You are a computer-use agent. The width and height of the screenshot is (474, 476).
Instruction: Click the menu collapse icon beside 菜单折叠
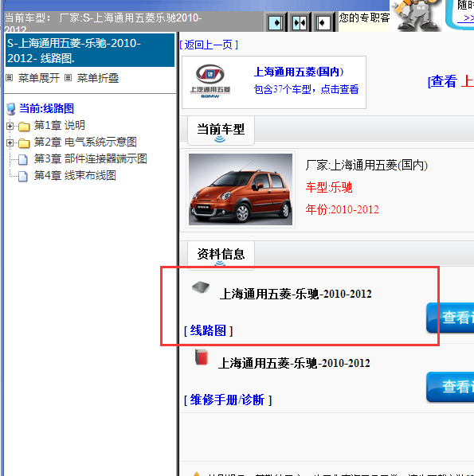[x=69, y=78]
